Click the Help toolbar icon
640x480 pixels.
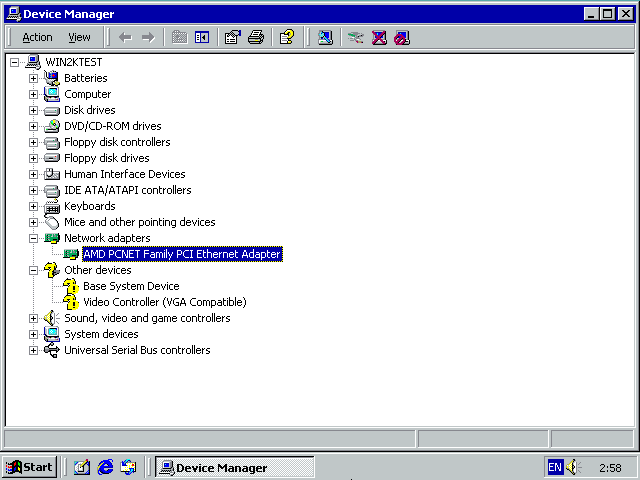(x=287, y=38)
